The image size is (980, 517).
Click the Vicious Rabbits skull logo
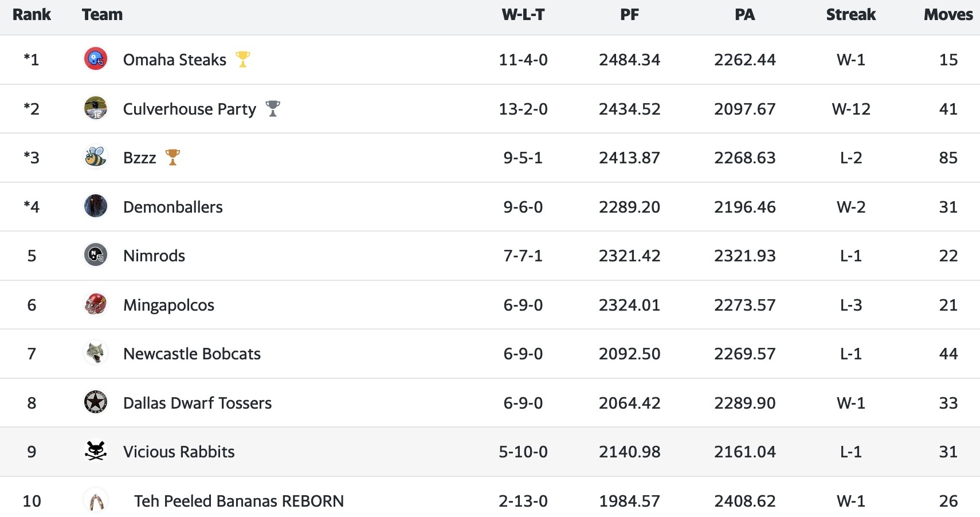click(95, 452)
